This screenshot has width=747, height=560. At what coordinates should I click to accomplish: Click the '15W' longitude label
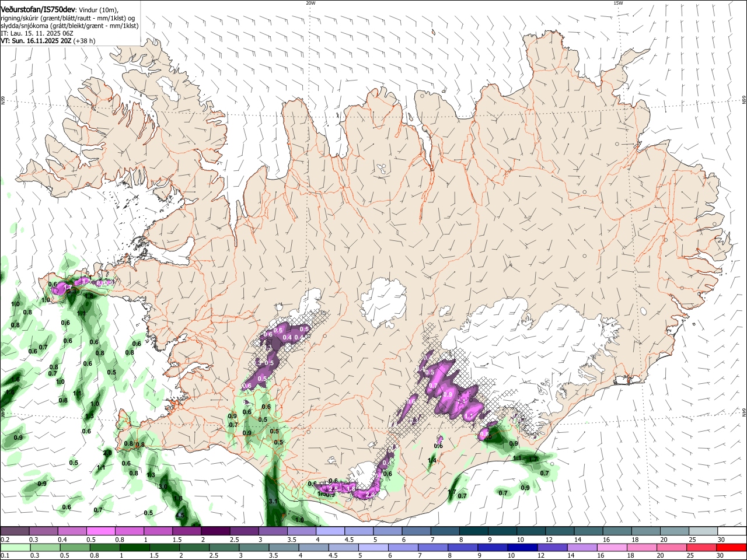[618, 3]
